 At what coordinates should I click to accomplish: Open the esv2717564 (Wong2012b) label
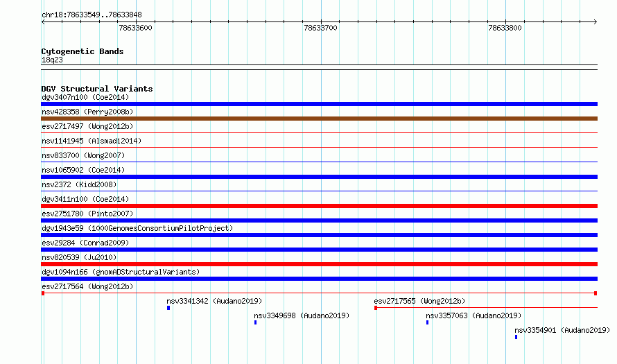click(x=87, y=286)
